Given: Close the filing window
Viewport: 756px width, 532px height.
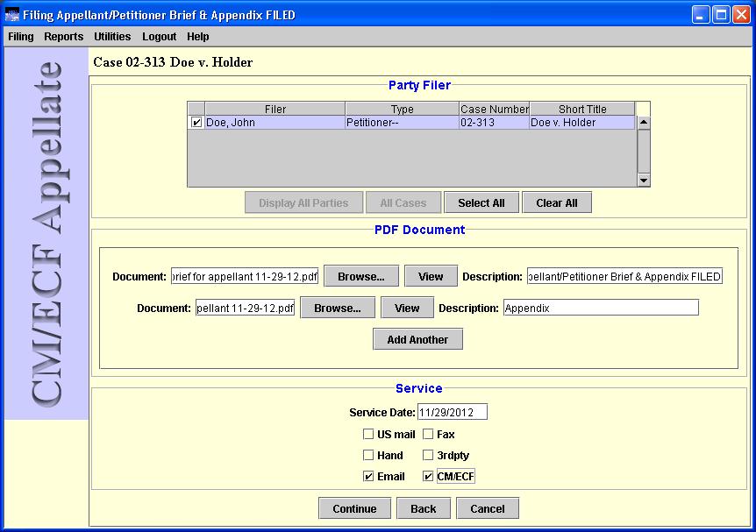Looking at the screenshot, I should click(741, 15).
